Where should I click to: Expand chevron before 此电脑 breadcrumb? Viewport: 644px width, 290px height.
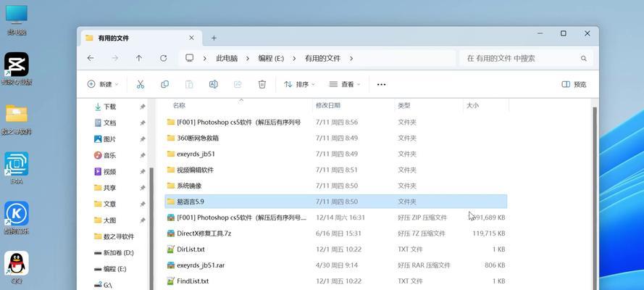click(x=204, y=58)
